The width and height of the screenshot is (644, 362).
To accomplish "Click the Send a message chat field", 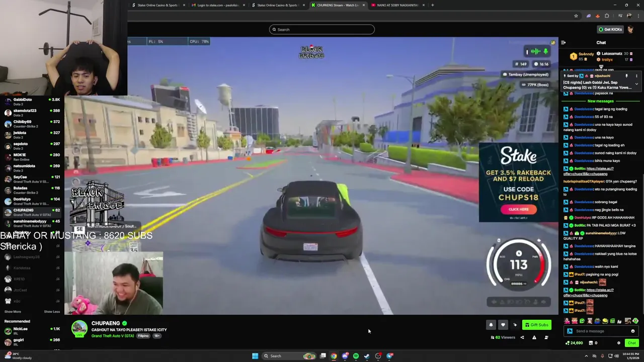I will (x=601, y=331).
